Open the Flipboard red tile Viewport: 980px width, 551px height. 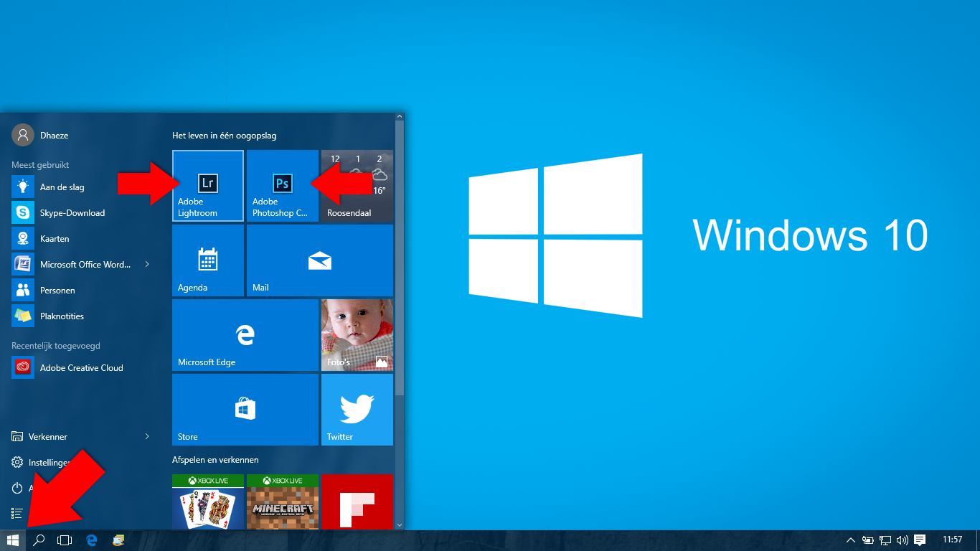[x=357, y=501]
